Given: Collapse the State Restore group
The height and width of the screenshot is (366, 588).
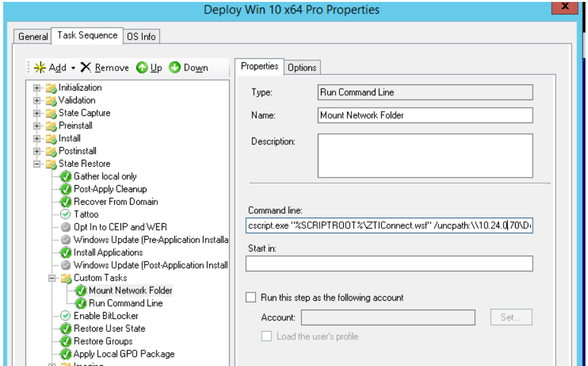Looking at the screenshot, I should [x=37, y=164].
